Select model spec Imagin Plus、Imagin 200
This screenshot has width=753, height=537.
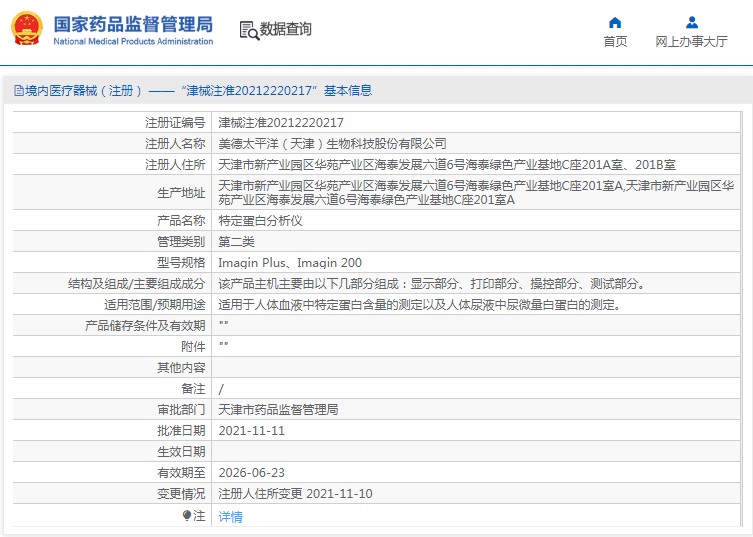[x=290, y=263]
